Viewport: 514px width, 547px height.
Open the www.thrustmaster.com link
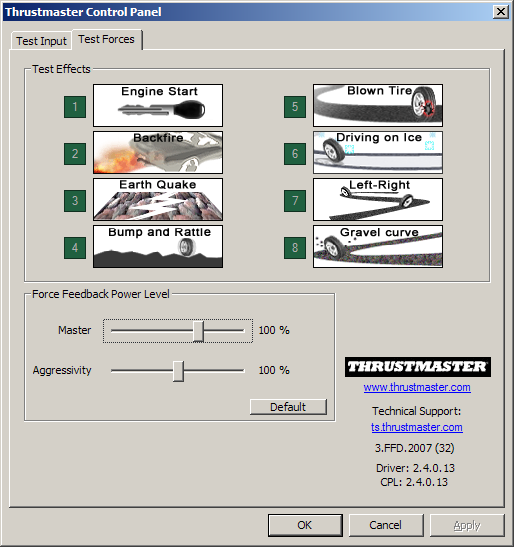pyautogui.click(x=417, y=387)
